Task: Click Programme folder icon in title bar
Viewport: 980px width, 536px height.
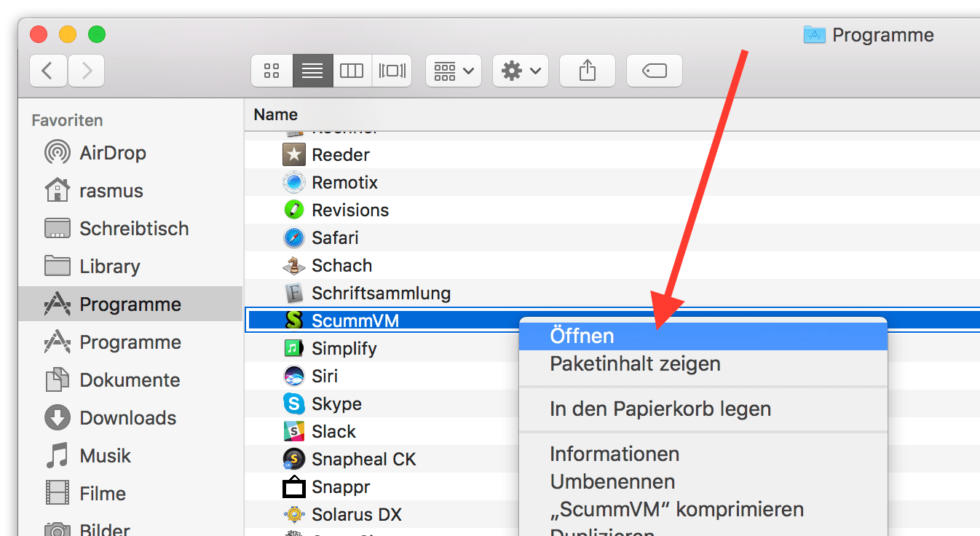Action: [x=814, y=34]
